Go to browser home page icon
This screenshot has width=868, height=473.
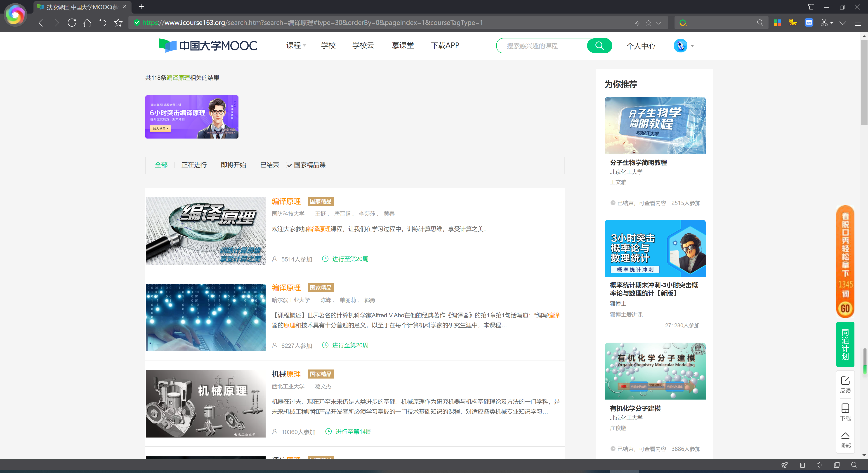tap(87, 23)
